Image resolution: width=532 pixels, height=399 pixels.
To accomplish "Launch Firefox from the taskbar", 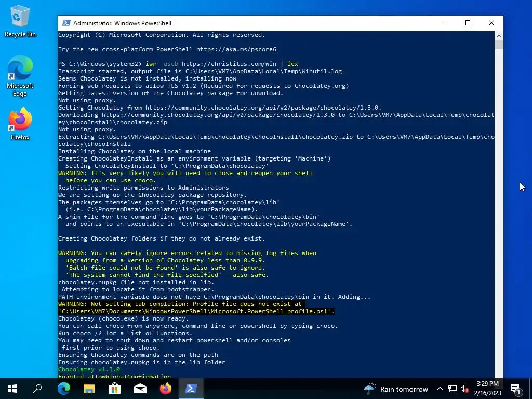I will (x=166, y=389).
